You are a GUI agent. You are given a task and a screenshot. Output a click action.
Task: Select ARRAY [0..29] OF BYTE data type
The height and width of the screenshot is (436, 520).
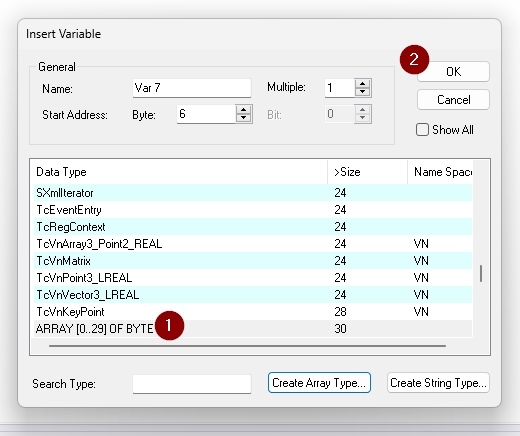(253, 329)
